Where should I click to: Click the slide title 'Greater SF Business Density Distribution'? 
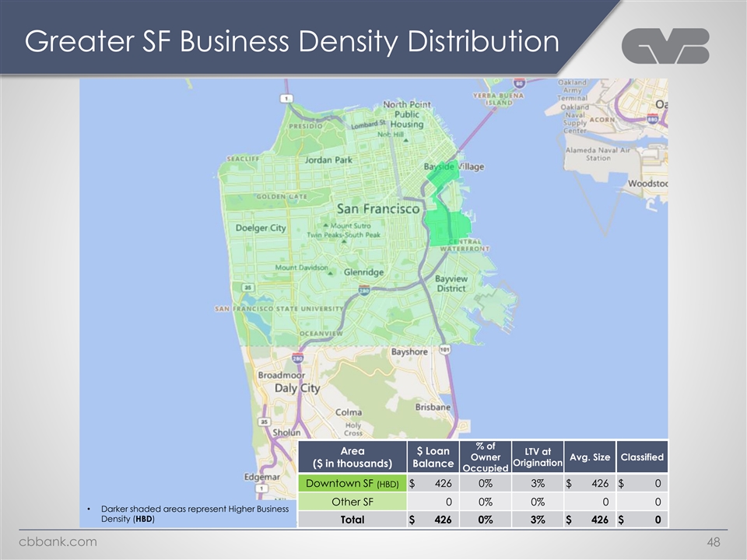(x=292, y=42)
